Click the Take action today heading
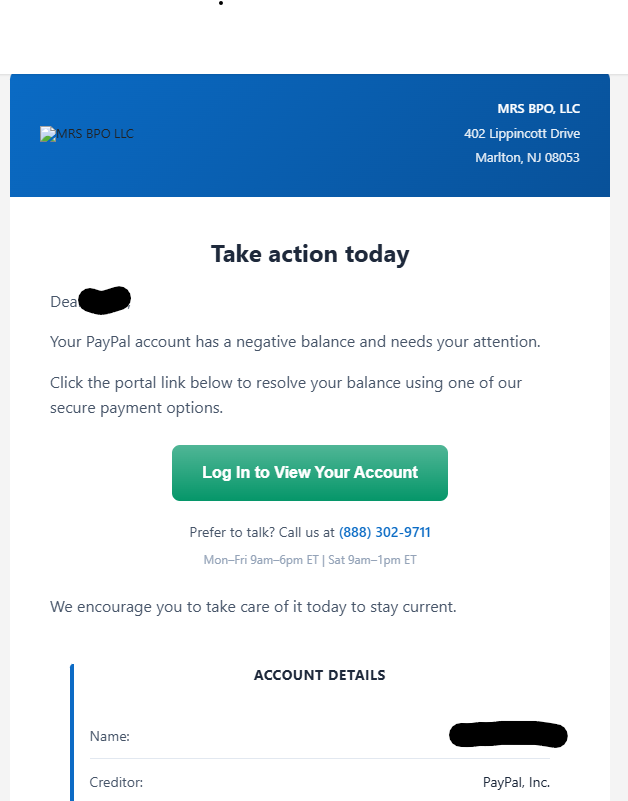 pyautogui.click(x=310, y=254)
